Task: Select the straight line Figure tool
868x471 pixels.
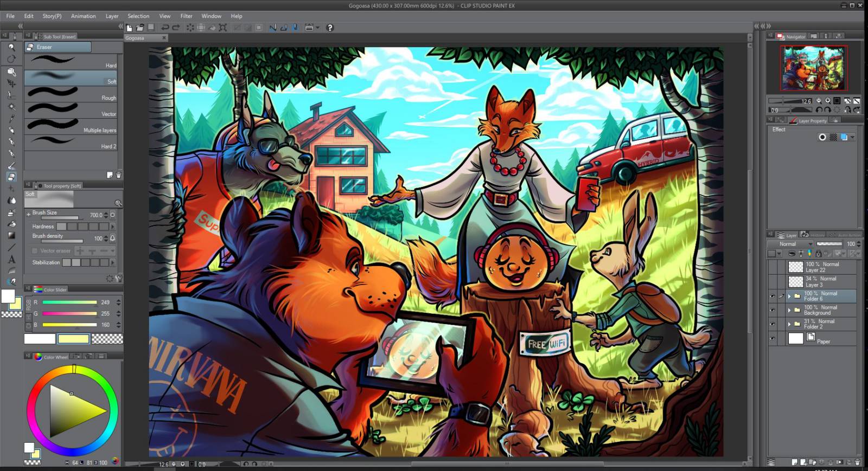Action: (x=11, y=247)
